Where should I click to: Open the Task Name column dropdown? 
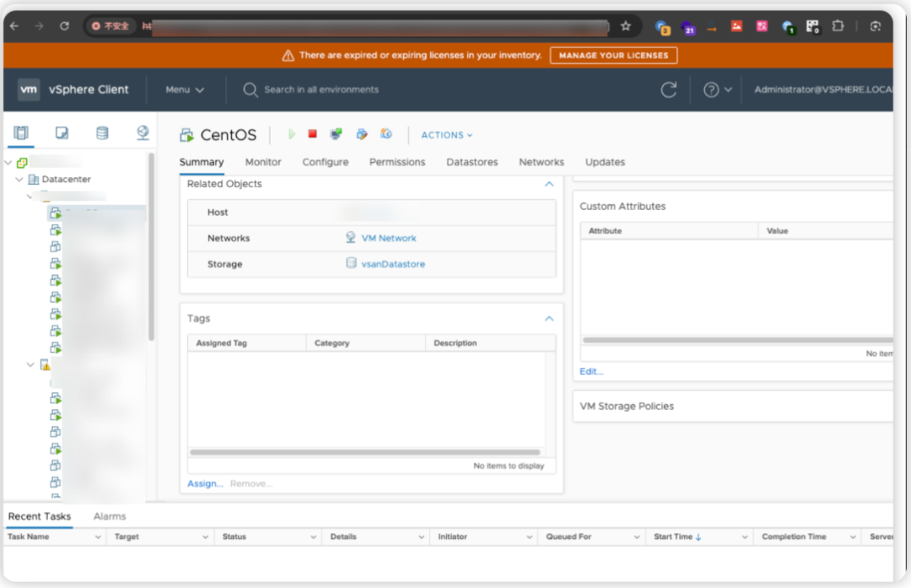[98, 537]
